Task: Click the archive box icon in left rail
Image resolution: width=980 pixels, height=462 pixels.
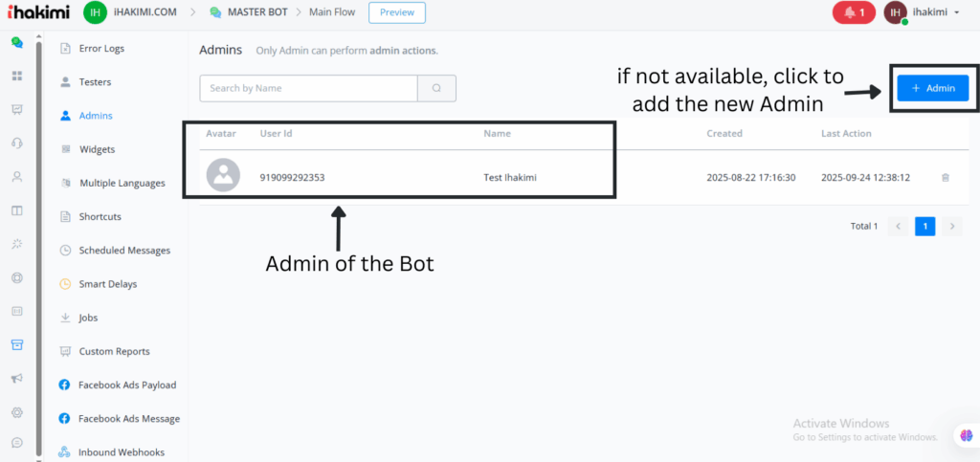Action: 16,344
